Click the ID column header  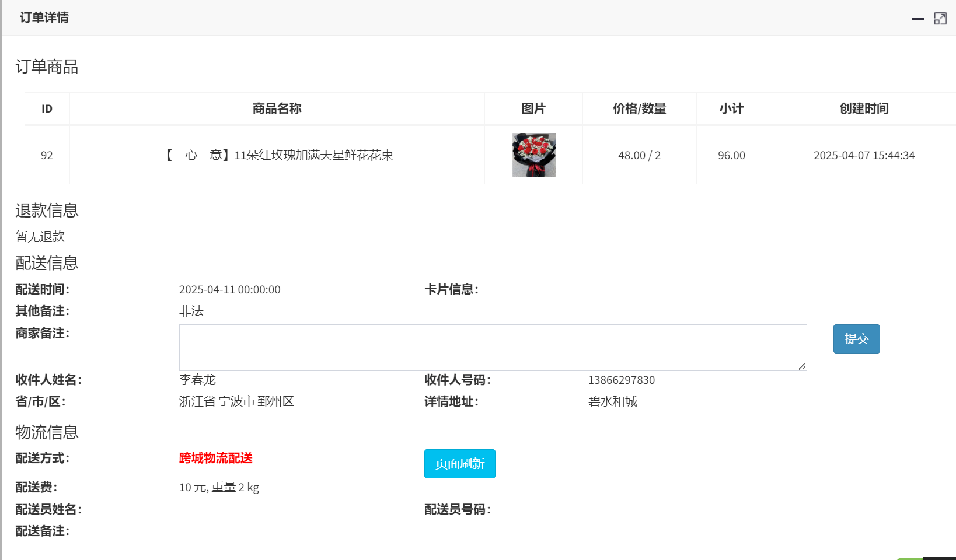pyautogui.click(x=47, y=108)
